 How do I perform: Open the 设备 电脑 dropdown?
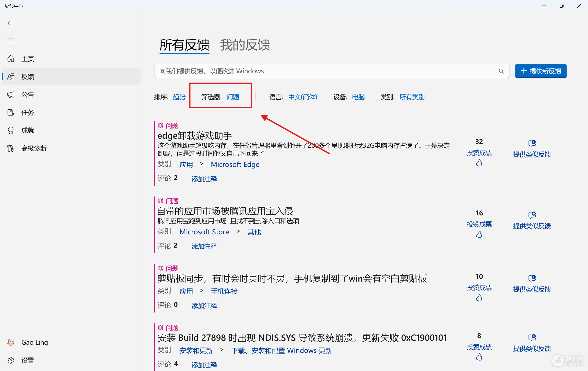358,97
